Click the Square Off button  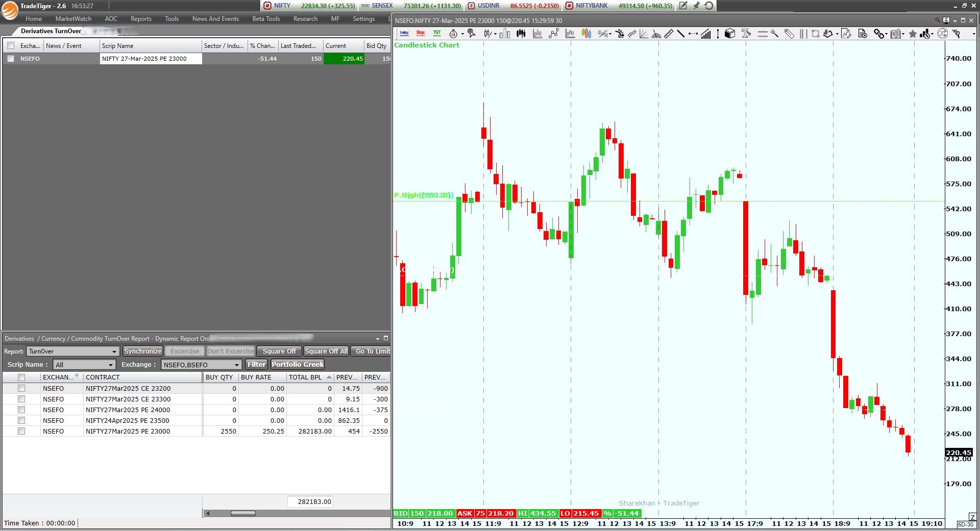pos(279,351)
